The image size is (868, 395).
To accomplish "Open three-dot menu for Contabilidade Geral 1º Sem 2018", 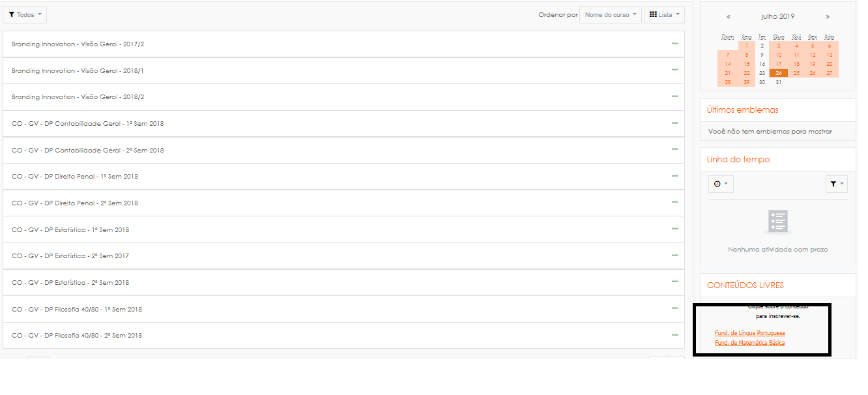I will [674, 123].
